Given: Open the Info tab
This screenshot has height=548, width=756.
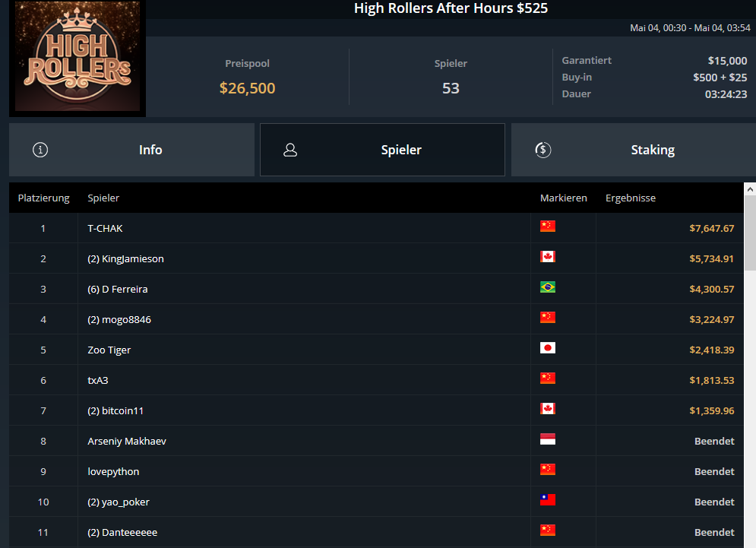Looking at the screenshot, I should pos(131,150).
